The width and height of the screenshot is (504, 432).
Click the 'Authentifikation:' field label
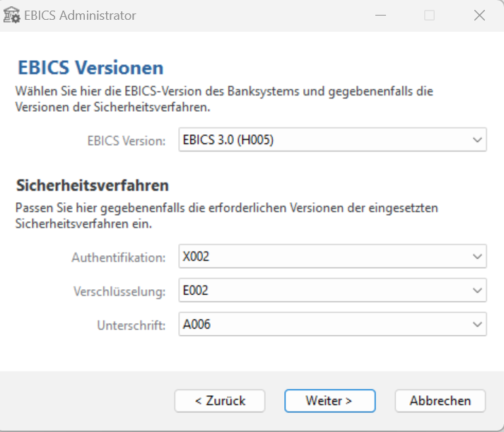118,257
